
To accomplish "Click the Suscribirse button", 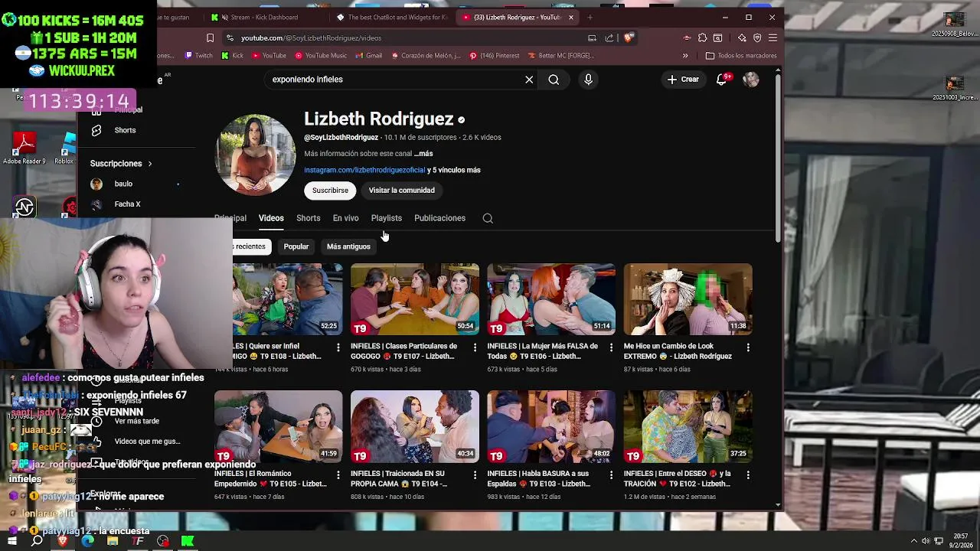I will [x=330, y=191].
